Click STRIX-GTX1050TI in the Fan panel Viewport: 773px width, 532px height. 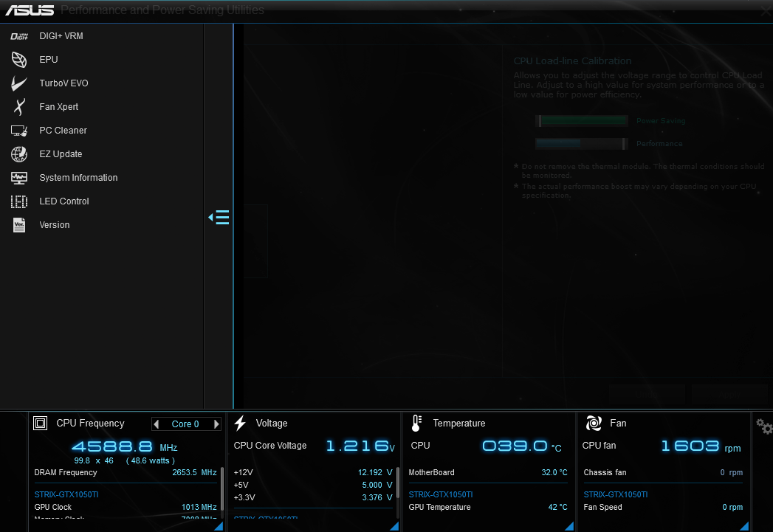[616, 494]
